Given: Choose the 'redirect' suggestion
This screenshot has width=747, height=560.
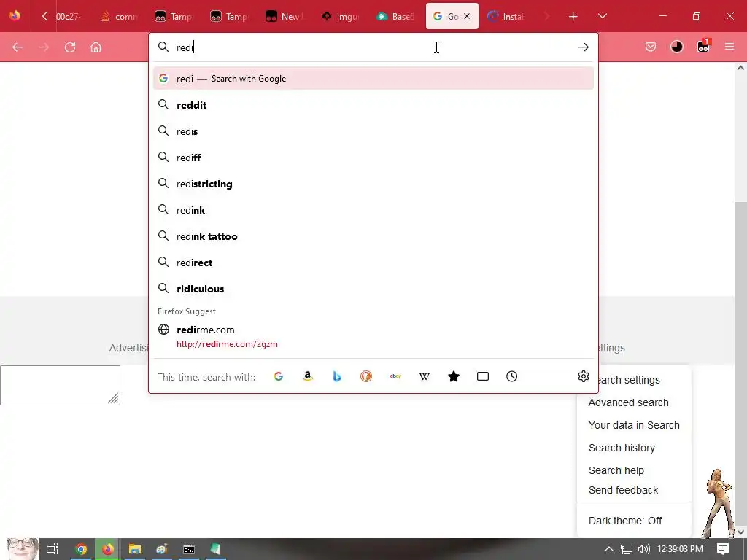Looking at the screenshot, I should point(373,262).
